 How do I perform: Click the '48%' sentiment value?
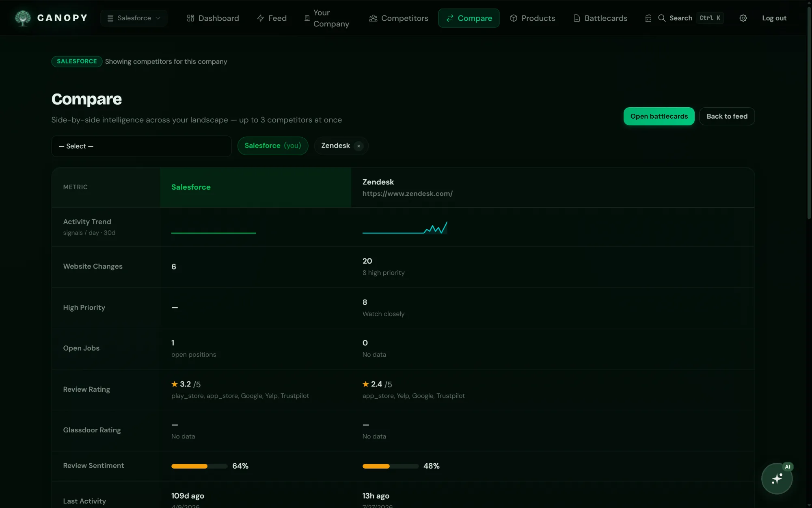point(432,466)
